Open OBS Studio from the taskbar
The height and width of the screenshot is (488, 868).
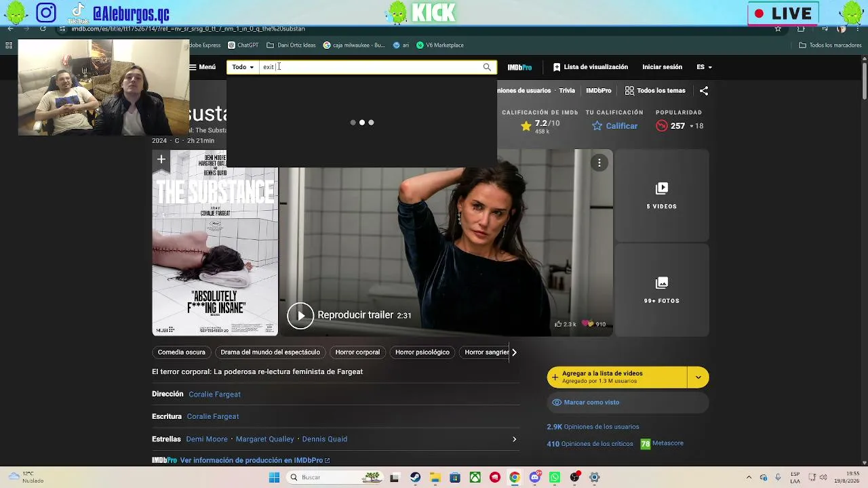tap(575, 478)
